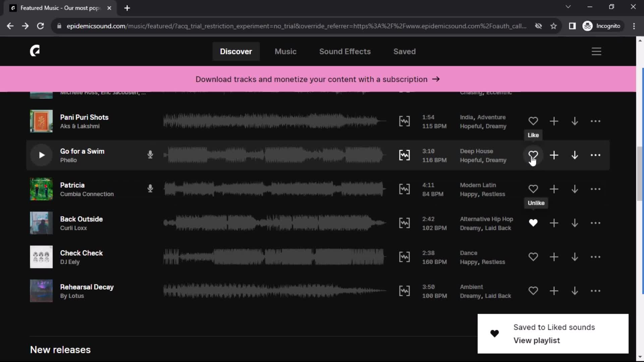Unlike the Back Outside track
This screenshot has width=644, height=362.
point(533,223)
